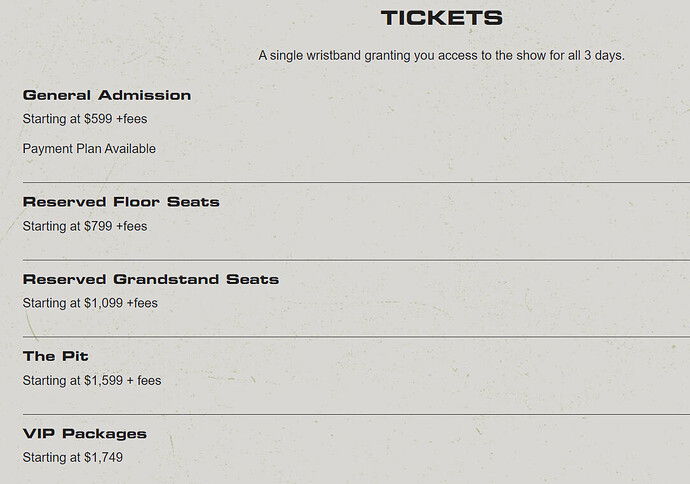690x484 pixels.
Task: Click the divider below General Admission section
Action: click(x=356, y=182)
